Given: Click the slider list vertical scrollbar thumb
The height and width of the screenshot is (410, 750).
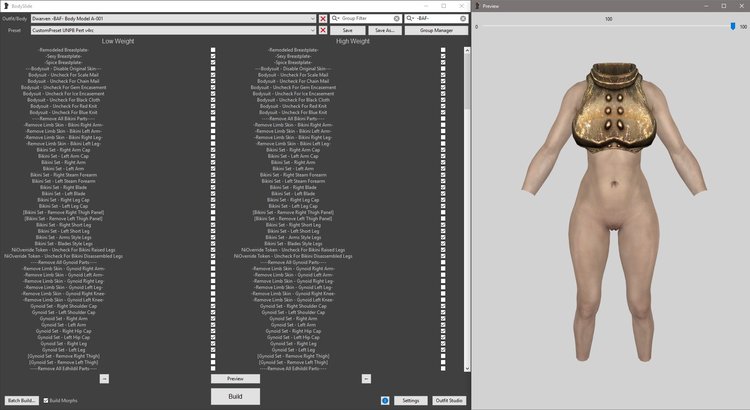Looking at the screenshot, I should coord(467,81).
